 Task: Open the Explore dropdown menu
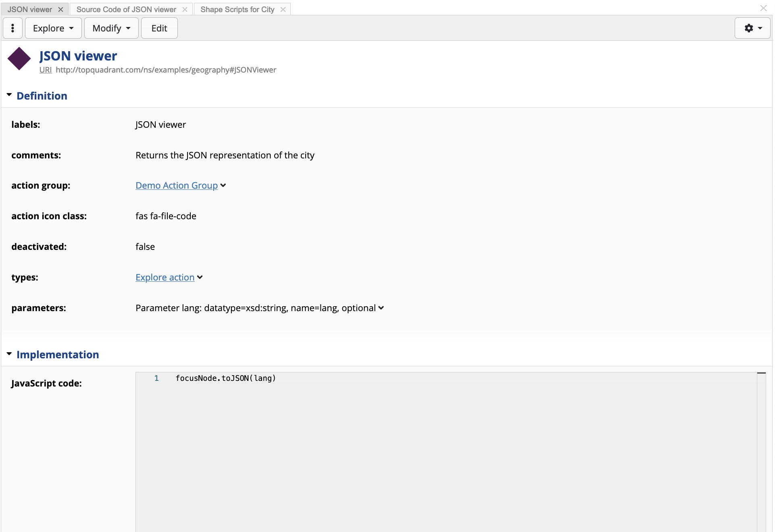pyautogui.click(x=53, y=28)
